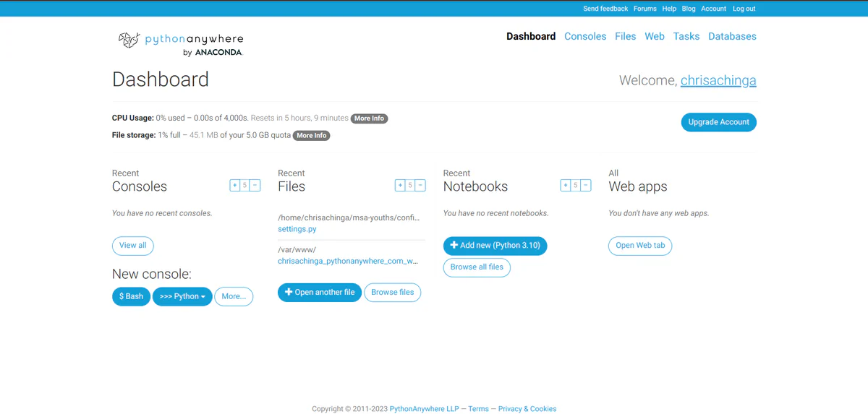The height and width of the screenshot is (414, 868).
Task: Click the Upgrade Account button
Action: [x=718, y=122]
